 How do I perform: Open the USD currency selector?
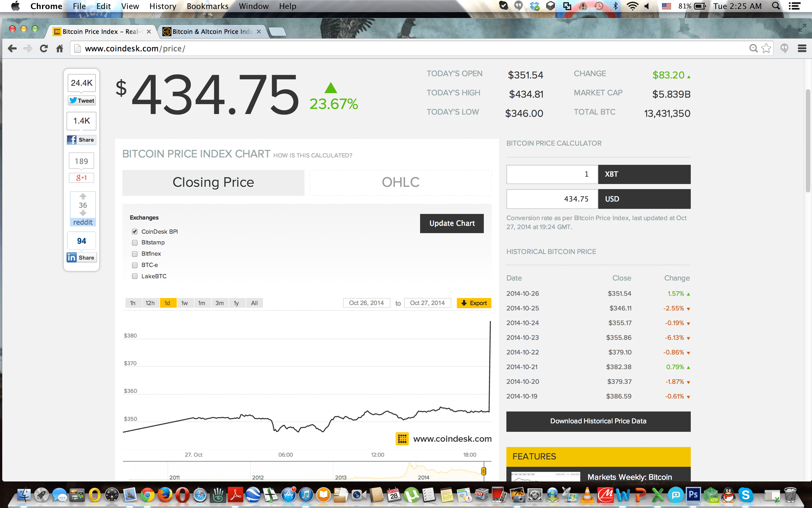[644, 199]
